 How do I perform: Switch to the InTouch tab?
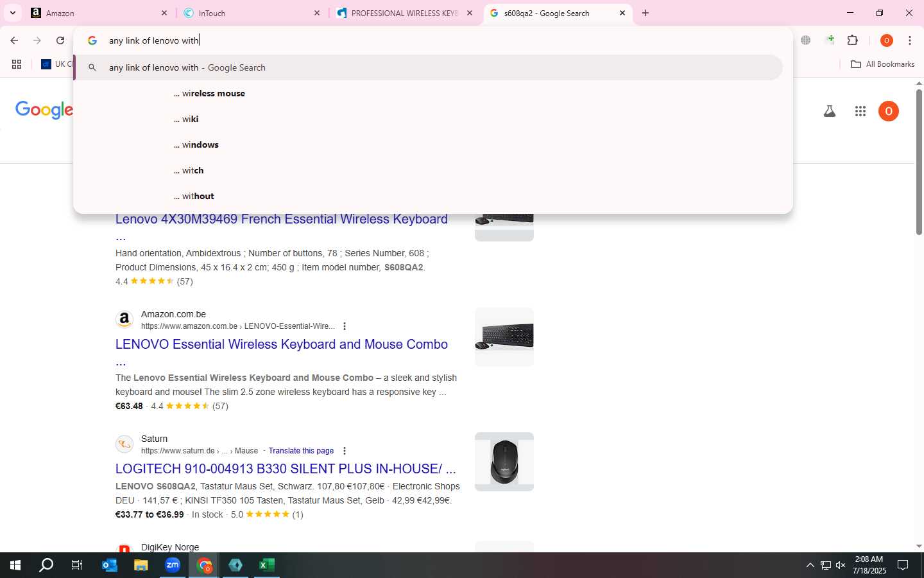tap(252, 13)
